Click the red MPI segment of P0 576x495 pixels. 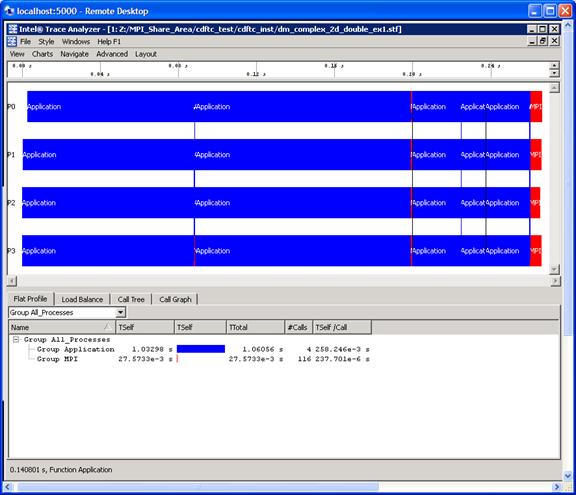point(536,106)
